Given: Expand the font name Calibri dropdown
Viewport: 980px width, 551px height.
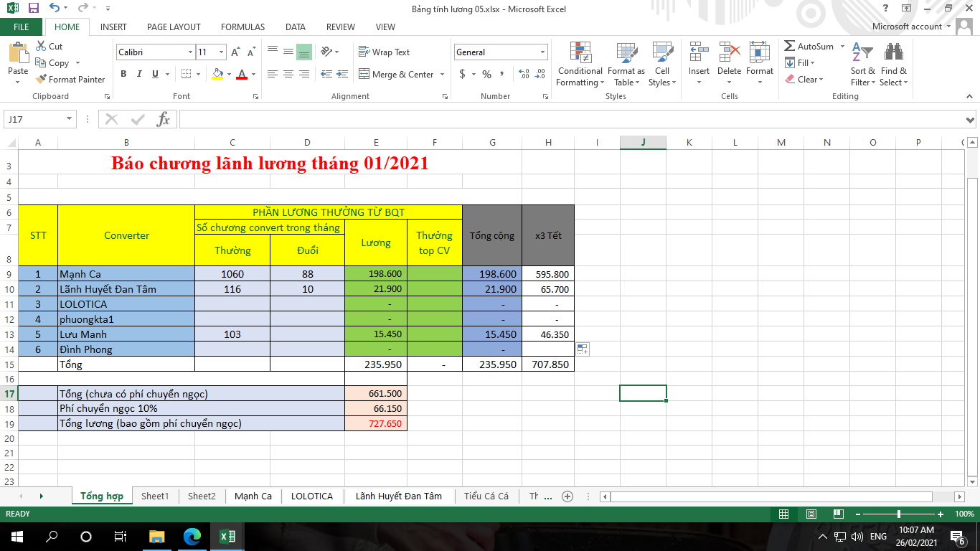Looking at the screenshot, I should 190,52.
